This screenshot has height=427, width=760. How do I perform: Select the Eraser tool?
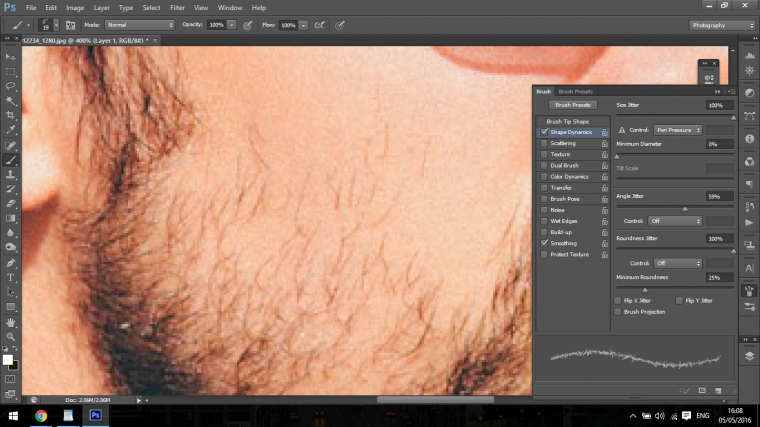click(10, 204)
